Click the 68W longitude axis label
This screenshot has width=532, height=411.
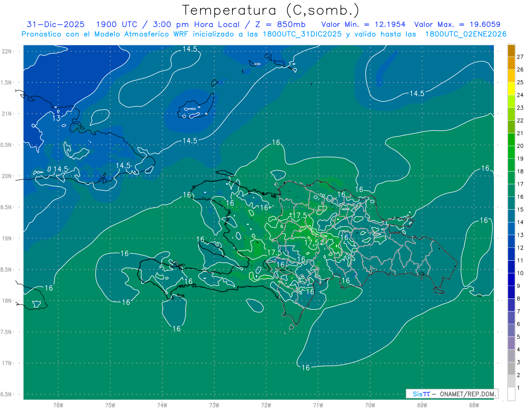[x=473, y=405]
